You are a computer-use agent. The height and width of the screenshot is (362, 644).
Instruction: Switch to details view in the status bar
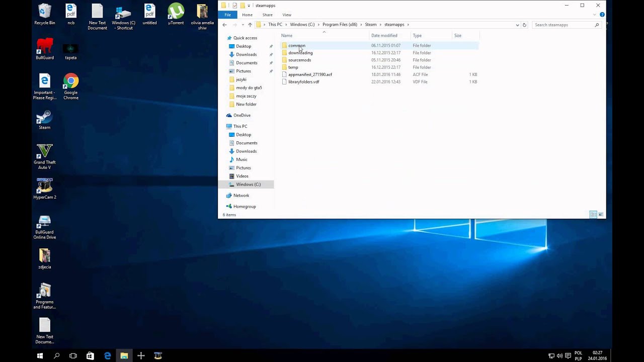(593, 215)
